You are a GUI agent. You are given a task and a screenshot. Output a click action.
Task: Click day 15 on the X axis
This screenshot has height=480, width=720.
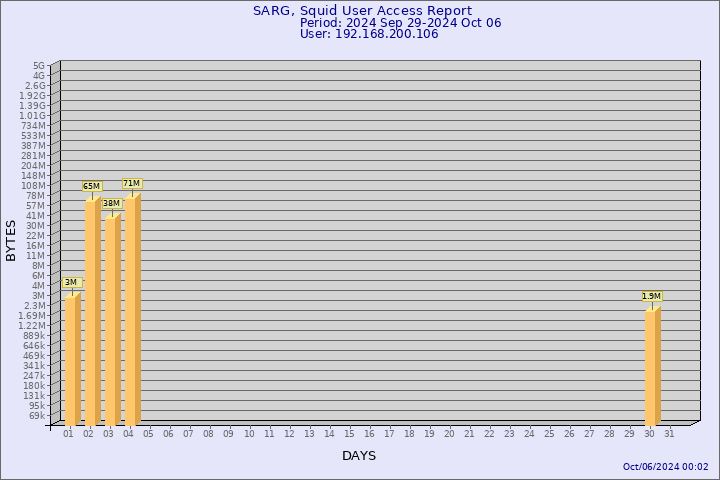(349, 434)
